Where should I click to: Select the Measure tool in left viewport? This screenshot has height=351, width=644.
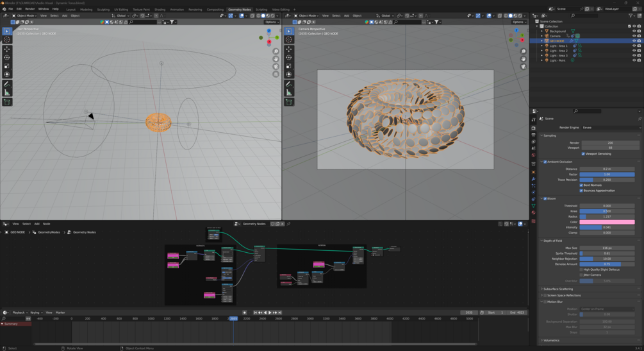(x=7, y=93)
